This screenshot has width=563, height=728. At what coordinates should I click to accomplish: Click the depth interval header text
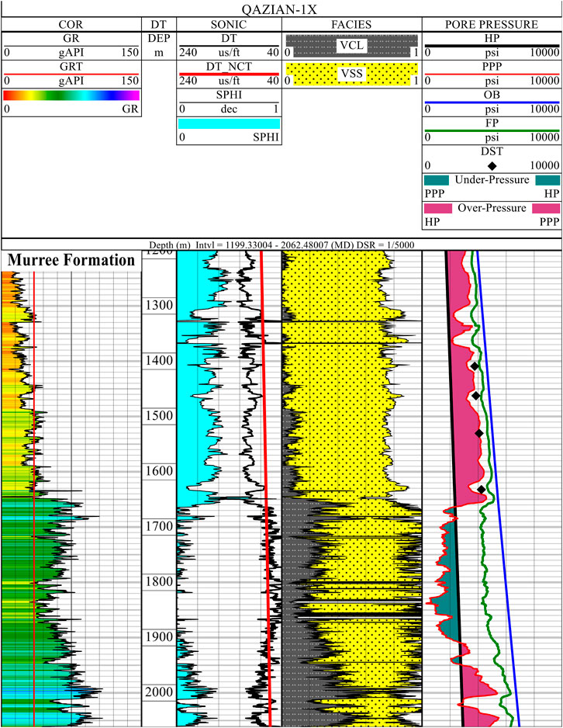[x=281, y=244]
